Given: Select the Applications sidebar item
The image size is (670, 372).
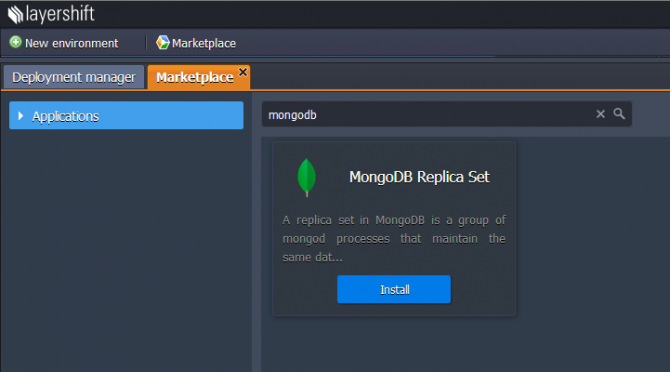Looking at the screenshot, I should [126, 115].
